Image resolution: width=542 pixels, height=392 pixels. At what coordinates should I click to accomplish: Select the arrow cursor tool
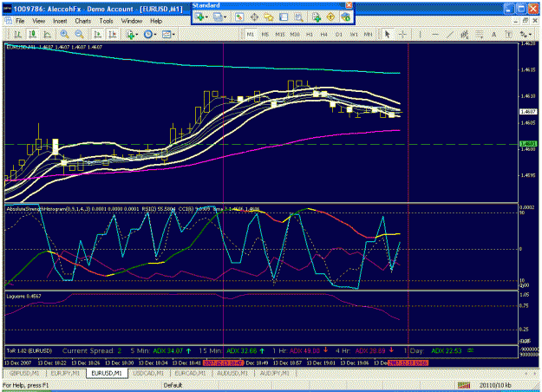387,34
